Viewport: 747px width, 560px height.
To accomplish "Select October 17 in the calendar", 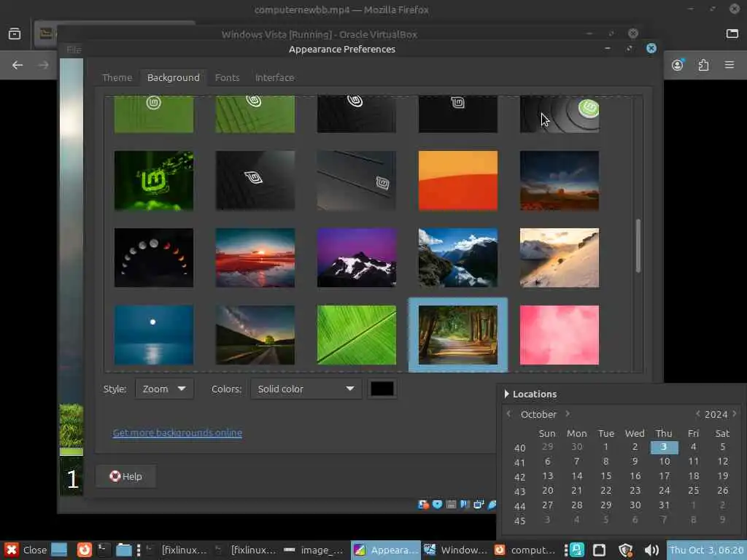I will (664, 475).
